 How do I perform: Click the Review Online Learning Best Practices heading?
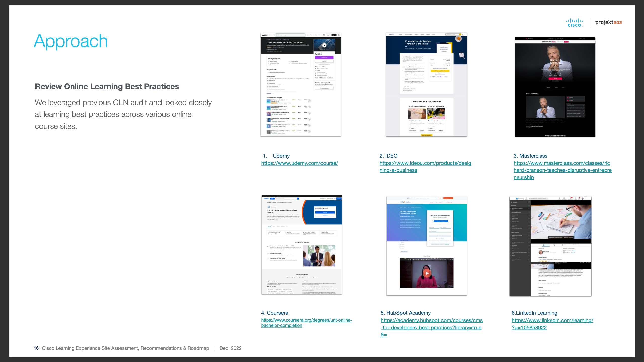click(107, 86)
